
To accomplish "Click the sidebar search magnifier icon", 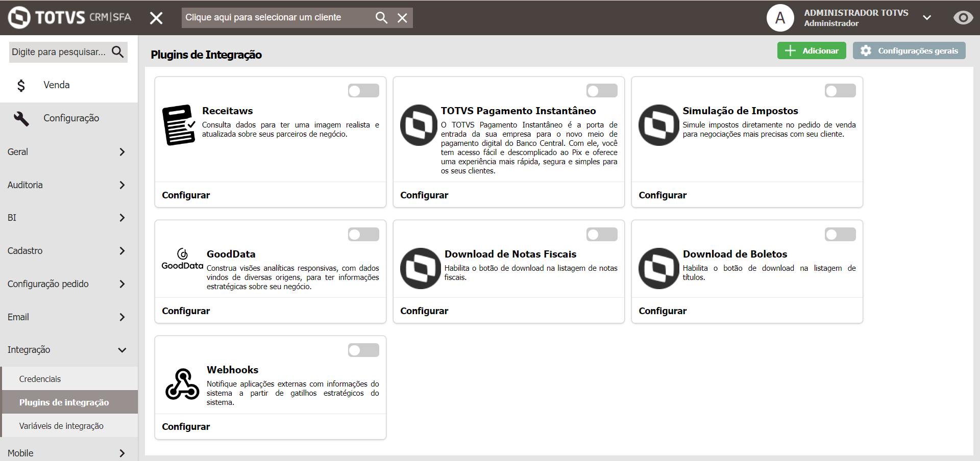I will pyautogui.click(x=118, y=52).
